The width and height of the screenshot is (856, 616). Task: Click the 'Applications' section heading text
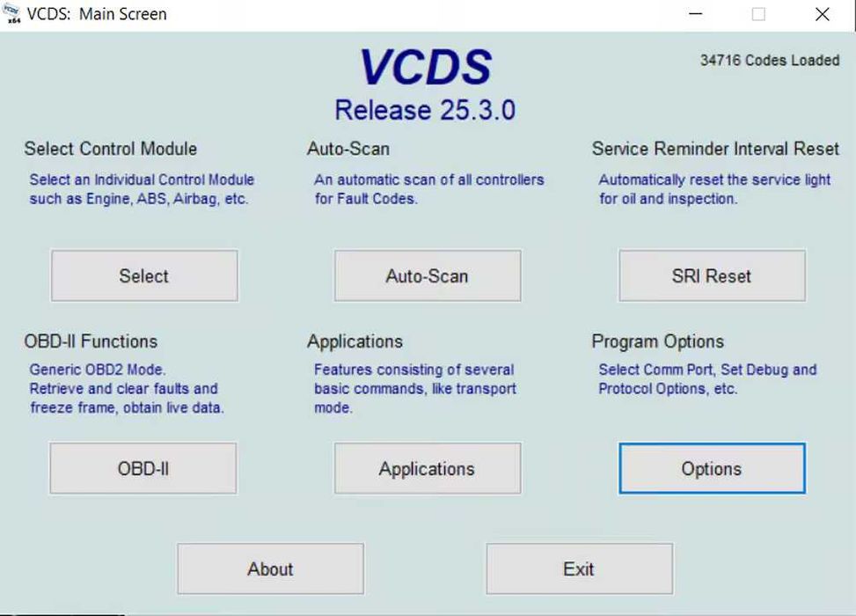(355, 341)
